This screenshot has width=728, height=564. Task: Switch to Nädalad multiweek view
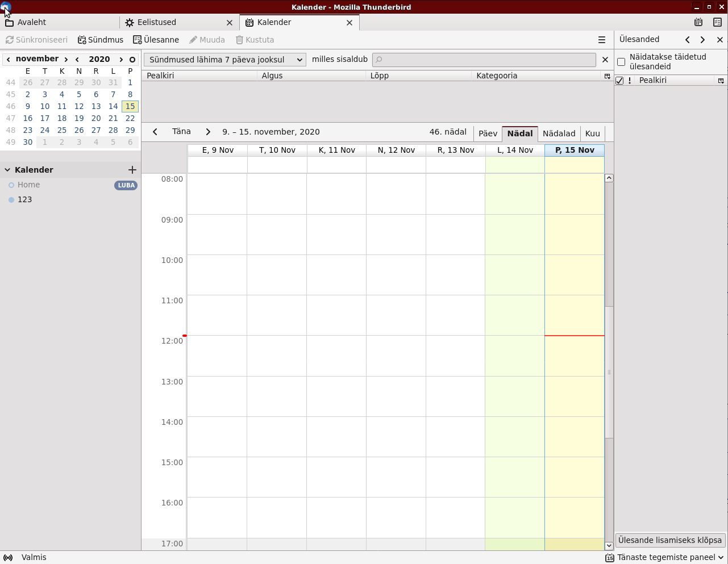(559, 133)
